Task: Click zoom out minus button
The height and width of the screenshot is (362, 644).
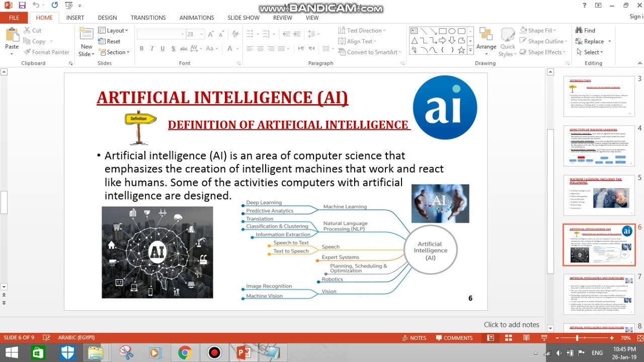Action: pos(557,338)
